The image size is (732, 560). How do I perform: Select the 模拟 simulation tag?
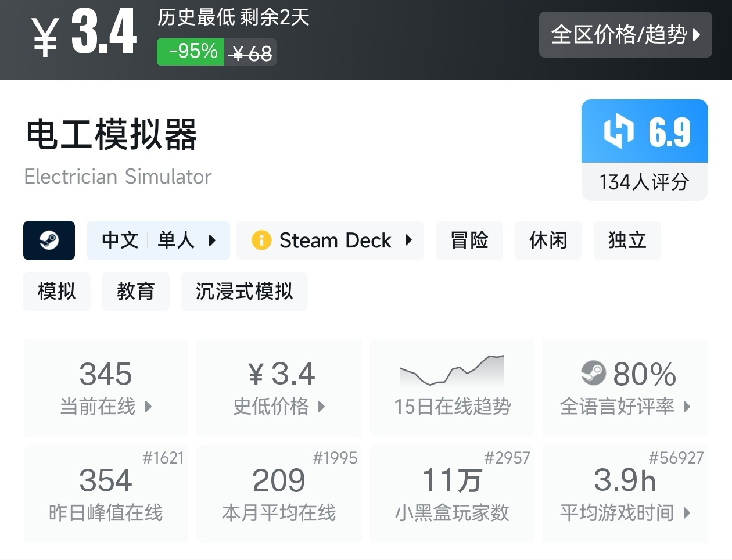click(x=57, y=292)
